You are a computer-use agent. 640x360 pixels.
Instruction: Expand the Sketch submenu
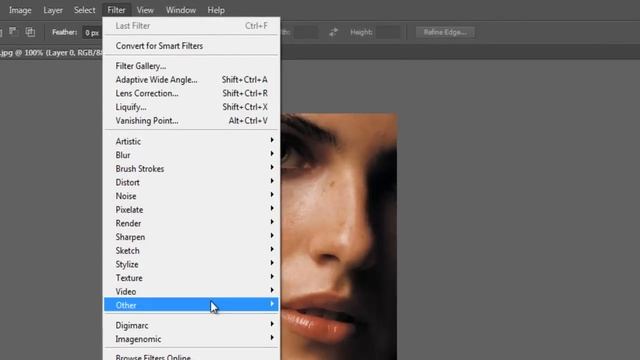coord(191,251)
